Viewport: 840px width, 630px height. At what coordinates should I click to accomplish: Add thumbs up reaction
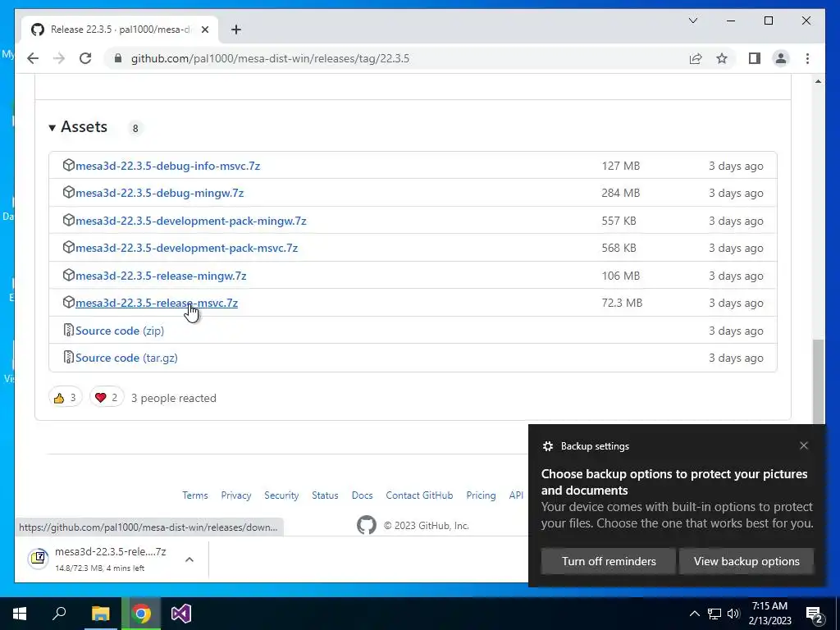(x=66, y=398)
